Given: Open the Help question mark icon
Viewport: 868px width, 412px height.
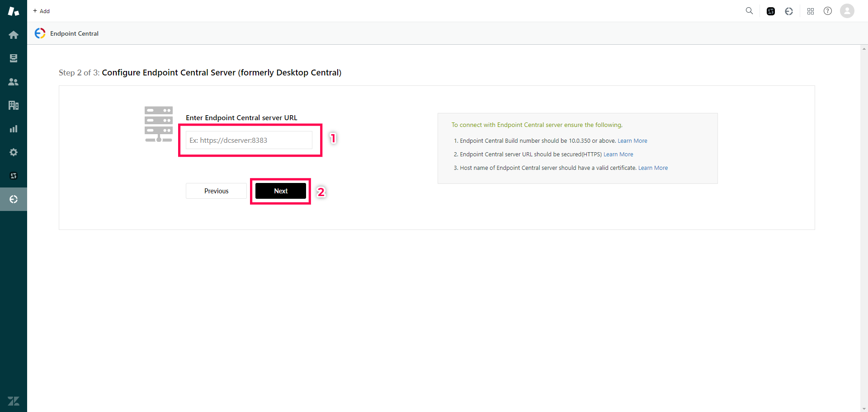Looking at the screenshot, I should click(828, 11).
